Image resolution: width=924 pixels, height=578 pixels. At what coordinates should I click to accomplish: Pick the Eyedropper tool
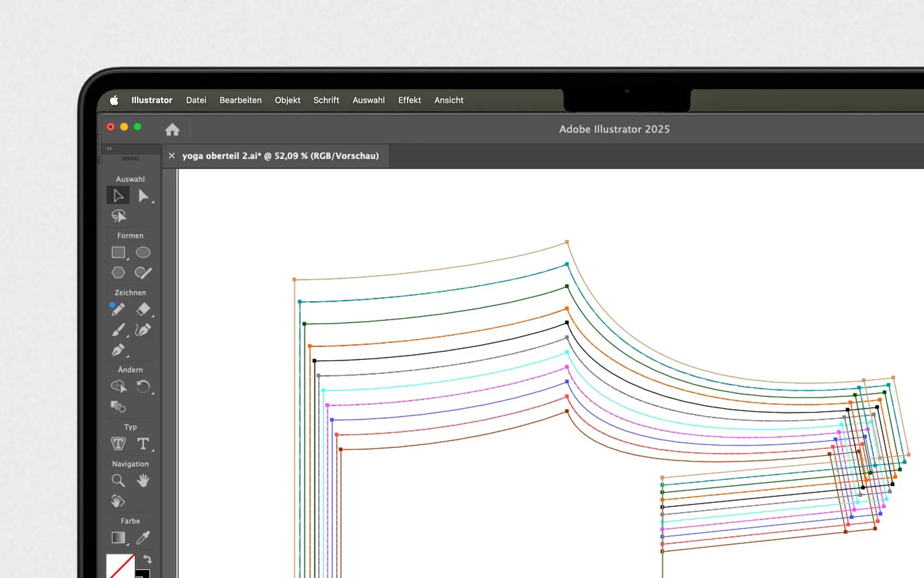pos(143,538)
